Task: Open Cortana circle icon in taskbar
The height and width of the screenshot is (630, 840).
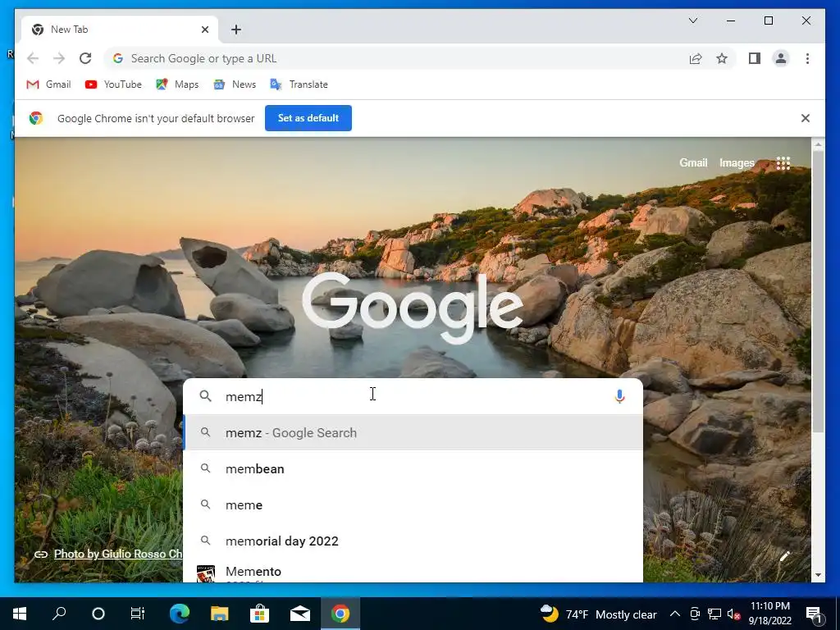Action: [98, 614]
